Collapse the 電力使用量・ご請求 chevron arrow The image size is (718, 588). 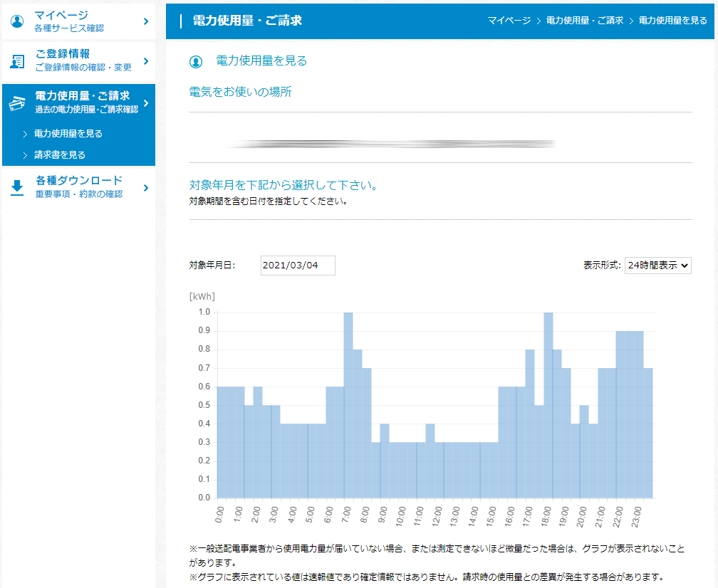145,104
